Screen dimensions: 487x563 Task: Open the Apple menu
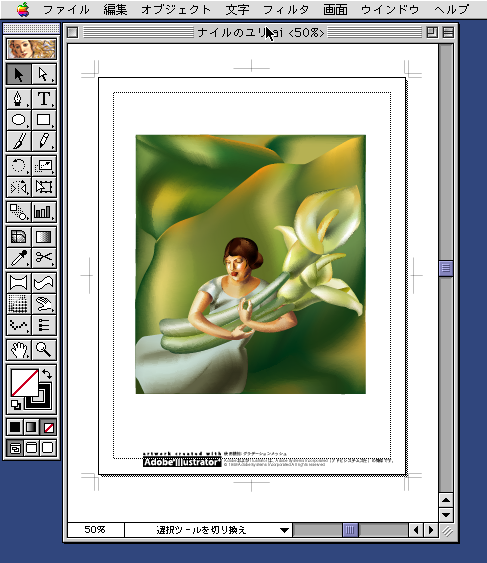(23, 9)
